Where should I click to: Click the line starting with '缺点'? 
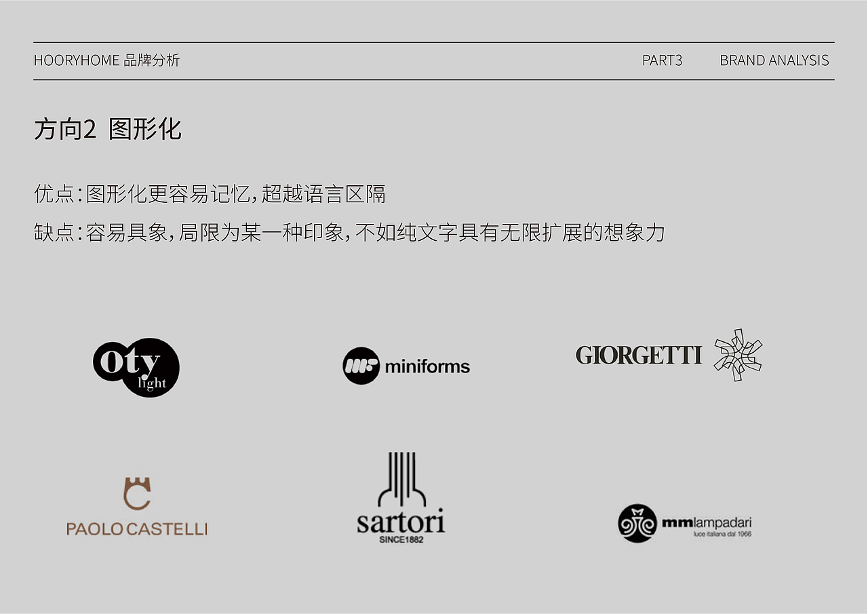[349, 233]
